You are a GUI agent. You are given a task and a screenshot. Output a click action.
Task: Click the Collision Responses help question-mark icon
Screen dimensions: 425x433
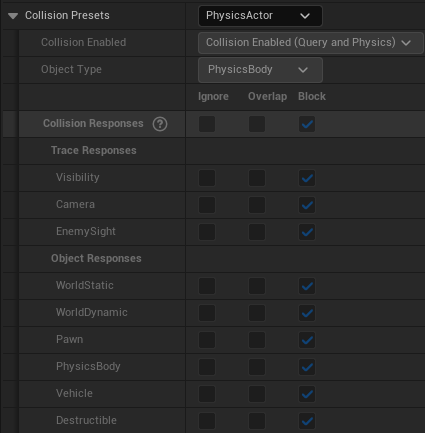click(160, 124)
